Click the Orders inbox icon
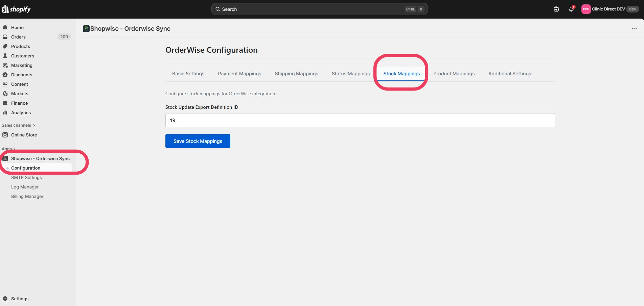This screenshot has width=644, height=306. tap(5, 37)
